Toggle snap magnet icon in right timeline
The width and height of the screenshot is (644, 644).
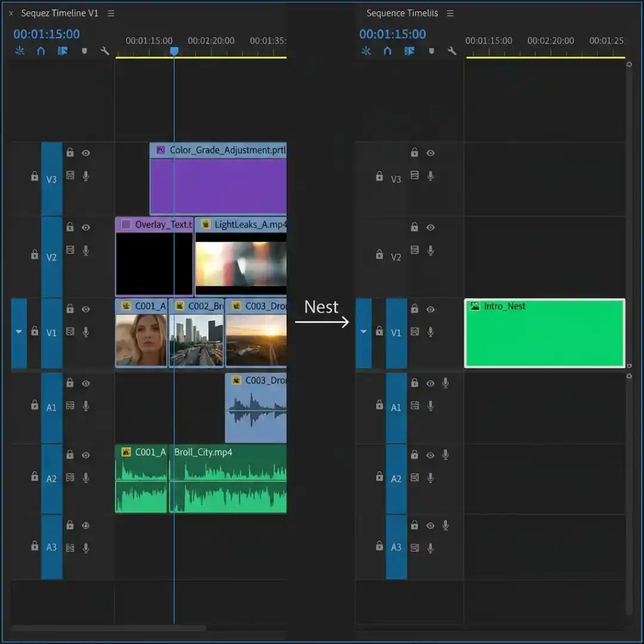click(x=388, y=51)
